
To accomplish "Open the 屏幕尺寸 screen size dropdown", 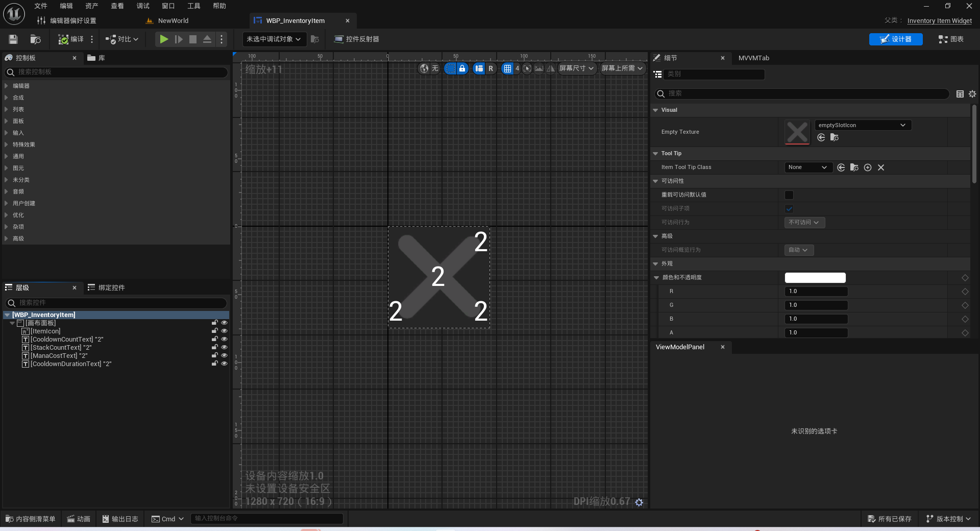I will pyautogui.click(x=577, y=68).
